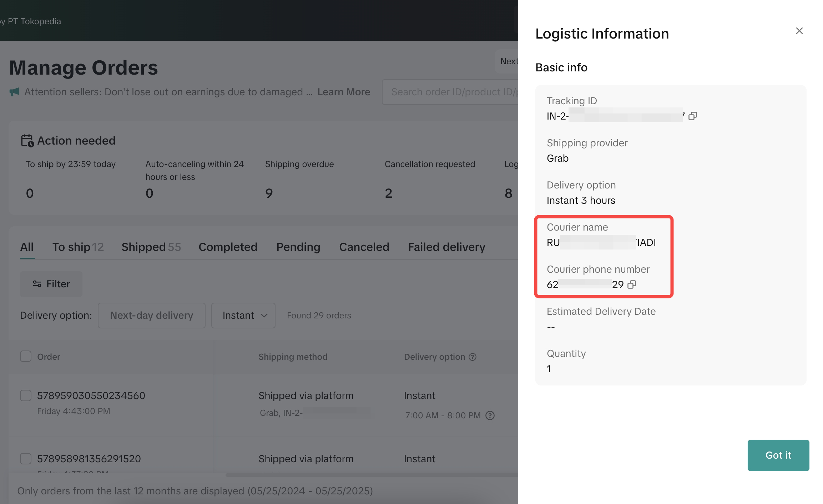Select Next-day delivery option
The width and height of the screenshot is (823, 504).
tap(152, 316)
